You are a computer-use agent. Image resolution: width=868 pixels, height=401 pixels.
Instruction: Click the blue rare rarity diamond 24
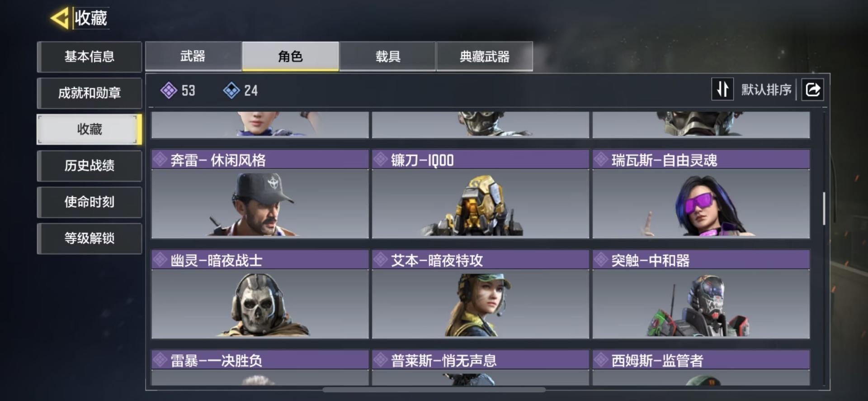(231, 91)
